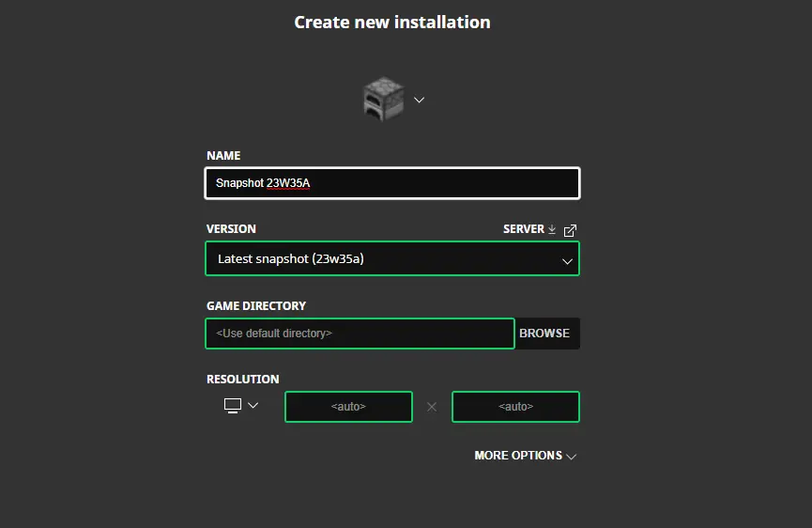Viewport: 812px width, 528px height.
Task: Click the Game Directory input field
Action: (360, 334)
